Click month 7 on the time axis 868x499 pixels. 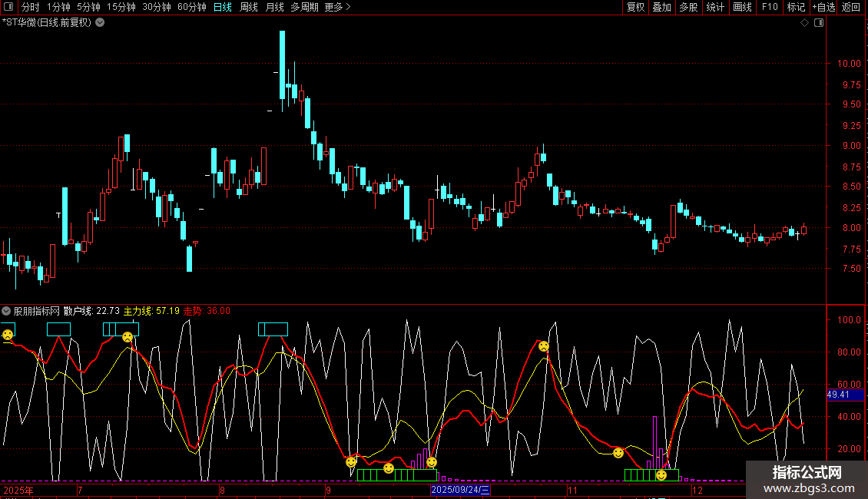80,490
